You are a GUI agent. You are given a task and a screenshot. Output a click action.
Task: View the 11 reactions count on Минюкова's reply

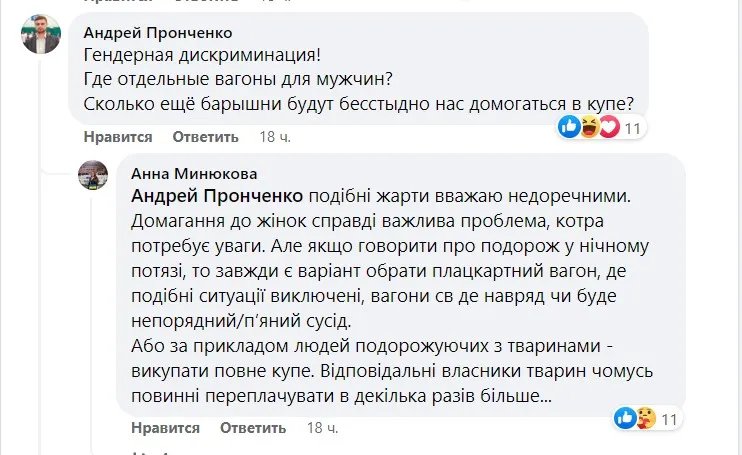tap(670, 419)
